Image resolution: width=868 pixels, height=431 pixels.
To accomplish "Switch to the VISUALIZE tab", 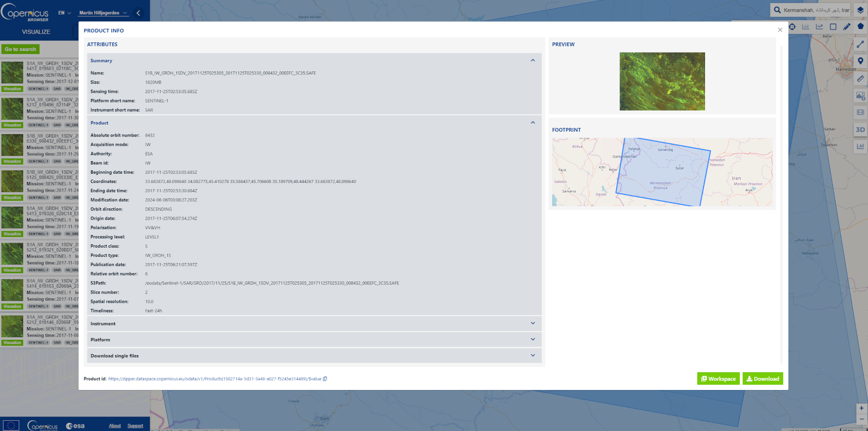I will pos(36,32).
